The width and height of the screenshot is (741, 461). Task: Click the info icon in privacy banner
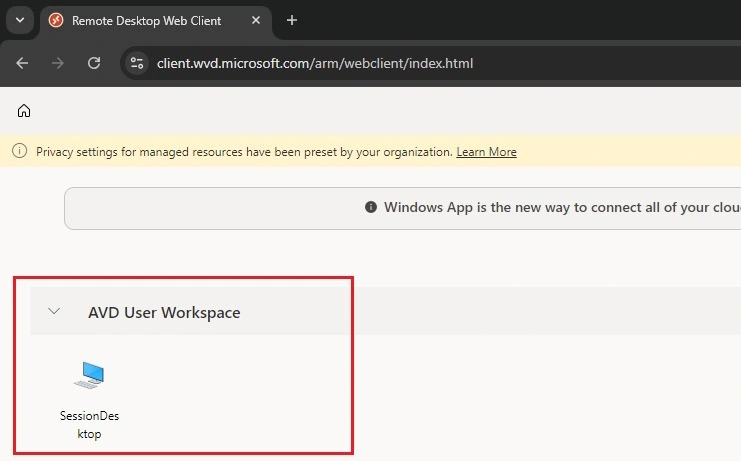pos(19,151)
